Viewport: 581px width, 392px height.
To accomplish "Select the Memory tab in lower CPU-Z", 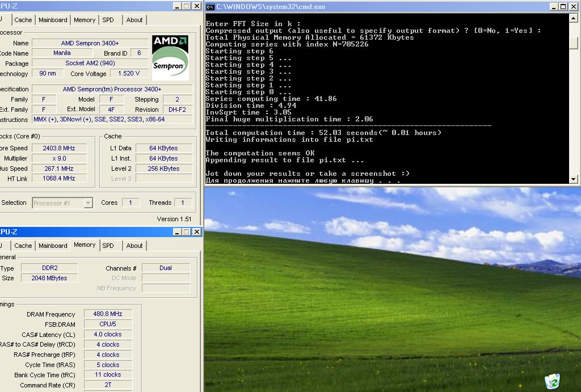I will click(x=85, y=245).
